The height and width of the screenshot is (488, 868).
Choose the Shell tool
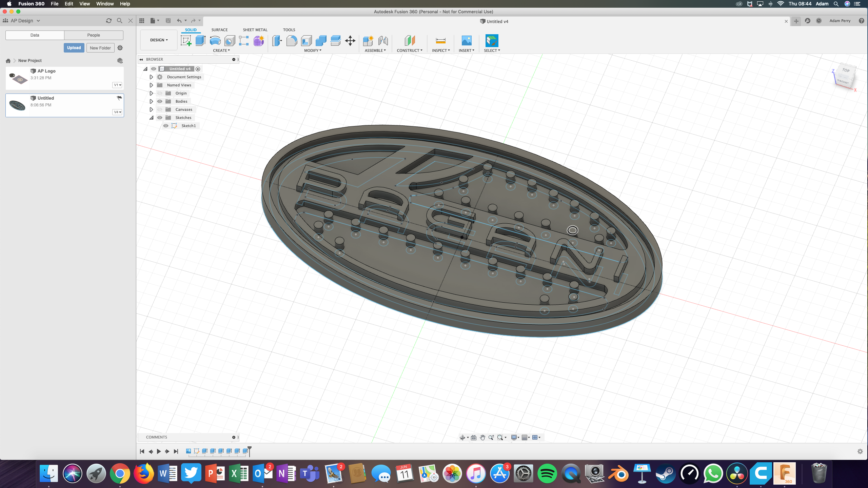(306, 41)
